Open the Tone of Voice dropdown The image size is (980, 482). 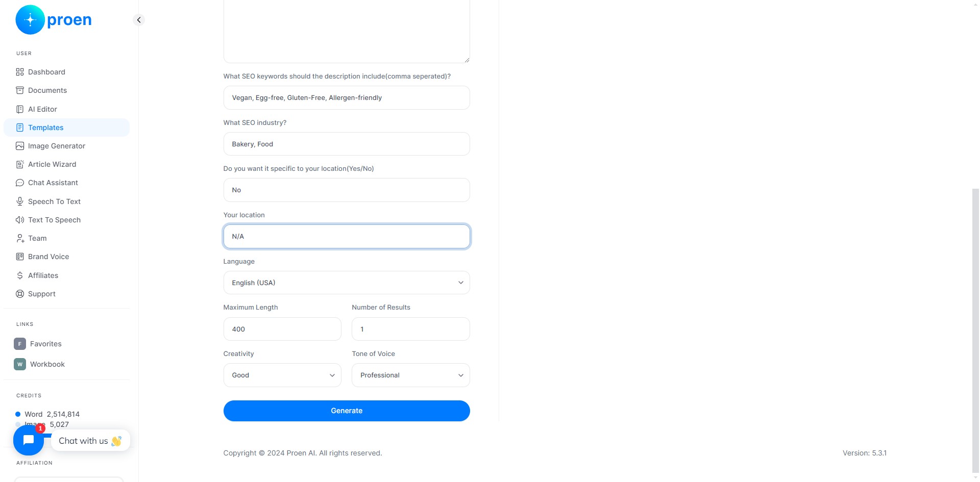[x=411, y=375]
